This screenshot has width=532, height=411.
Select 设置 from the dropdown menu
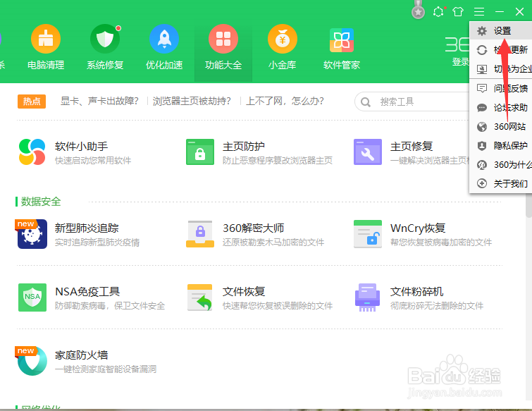[501, 31]
